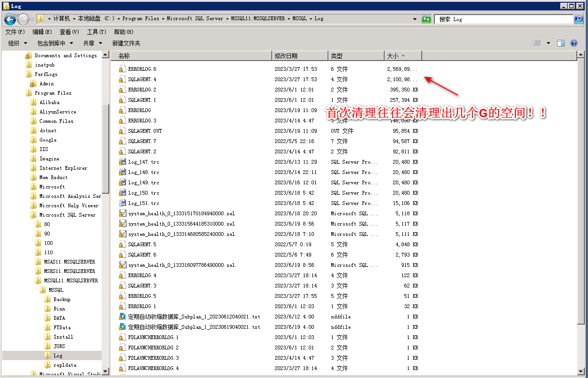This screenshot has height=378, width=588.
Task: Select MSSQL11.MSSQLSERVER in folder tree
Action: click(71, 280)
